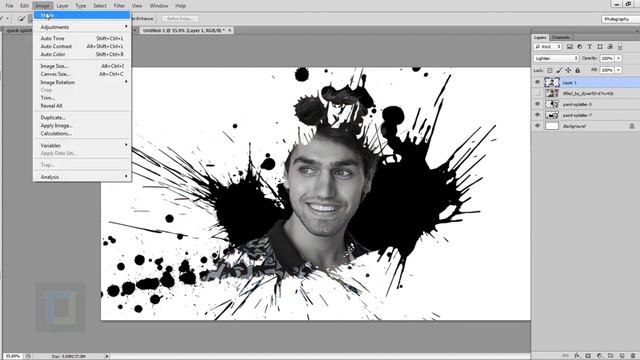The image size is (640, 360).
Task: Add layer style fx icon
Action: coord(577,356)
